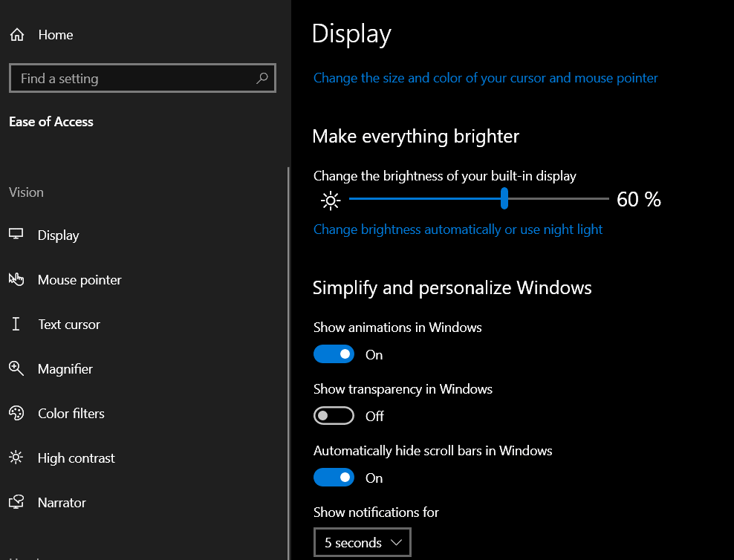734x560 pixels.
Task: Switch to the High contrast page
Action: point(76,458)
